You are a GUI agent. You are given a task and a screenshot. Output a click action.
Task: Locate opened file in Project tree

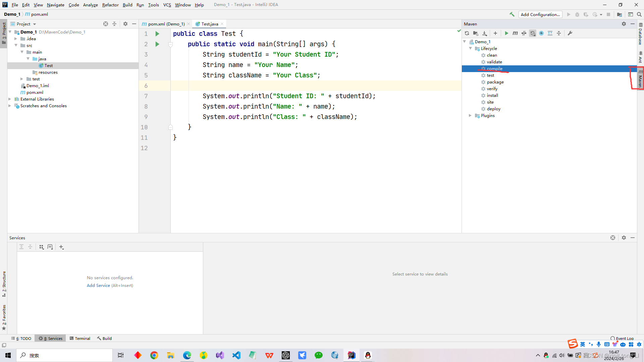tap(106, 24)
